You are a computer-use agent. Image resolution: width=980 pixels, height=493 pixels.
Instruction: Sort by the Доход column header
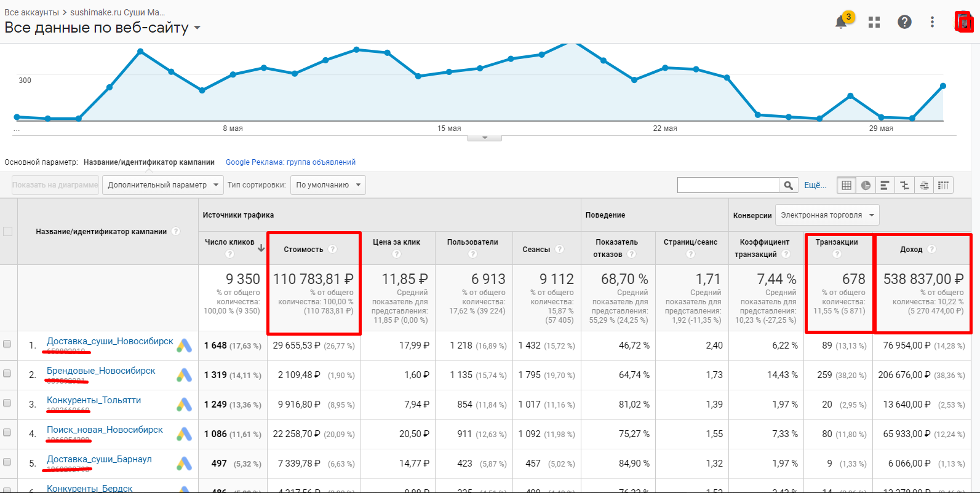pos(911,250)
